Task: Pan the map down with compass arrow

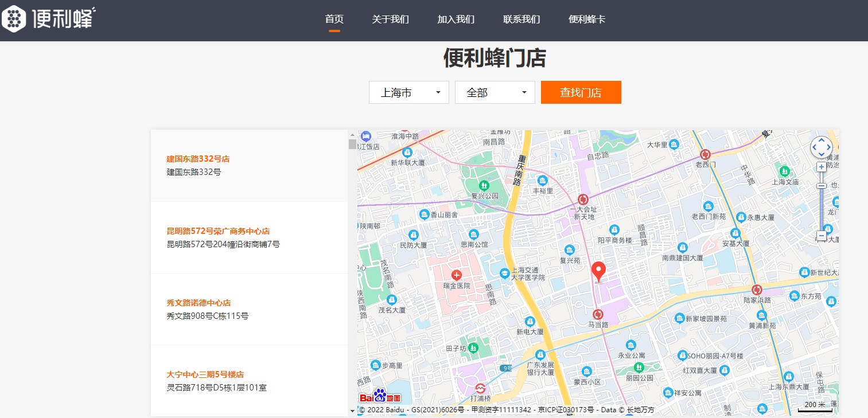Action: pyautogui.click(x=822, y=155)
